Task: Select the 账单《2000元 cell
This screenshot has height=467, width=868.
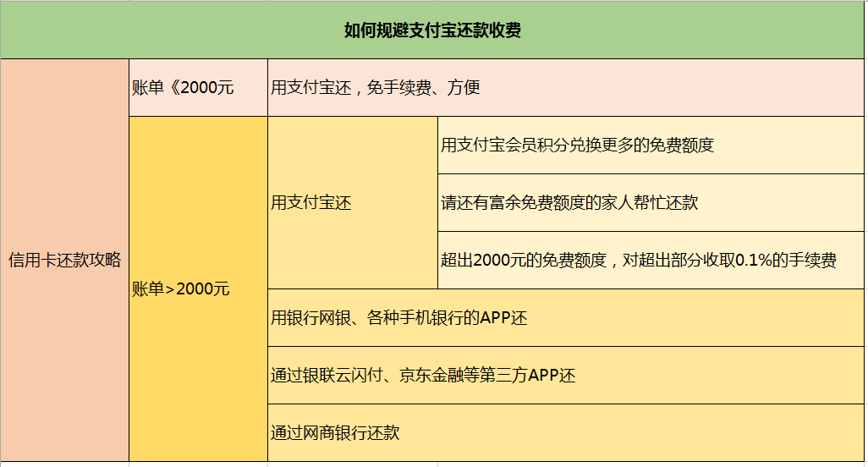Action: point(198,87)
